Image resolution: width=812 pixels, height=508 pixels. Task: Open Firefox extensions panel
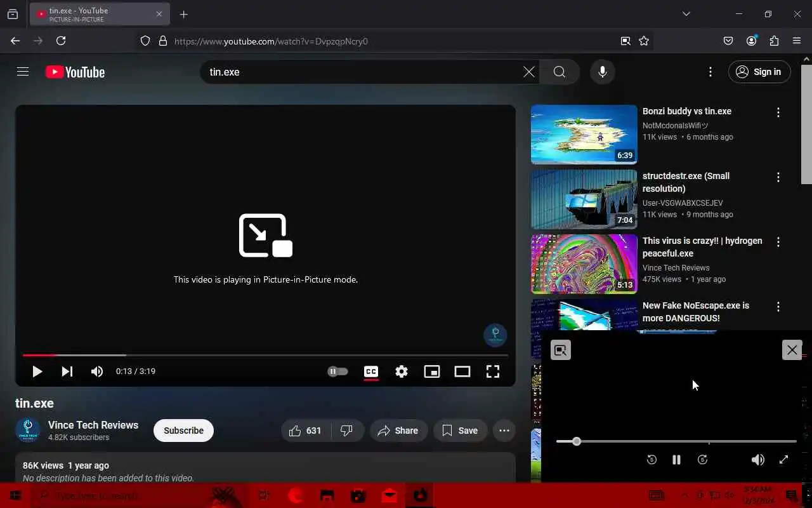(774, 41)
